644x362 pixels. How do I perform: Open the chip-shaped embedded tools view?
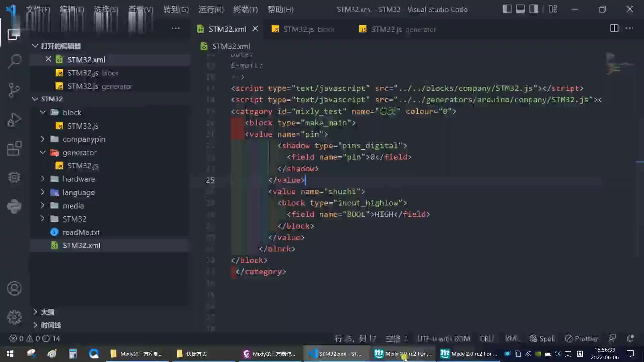[x=14, y=177]
